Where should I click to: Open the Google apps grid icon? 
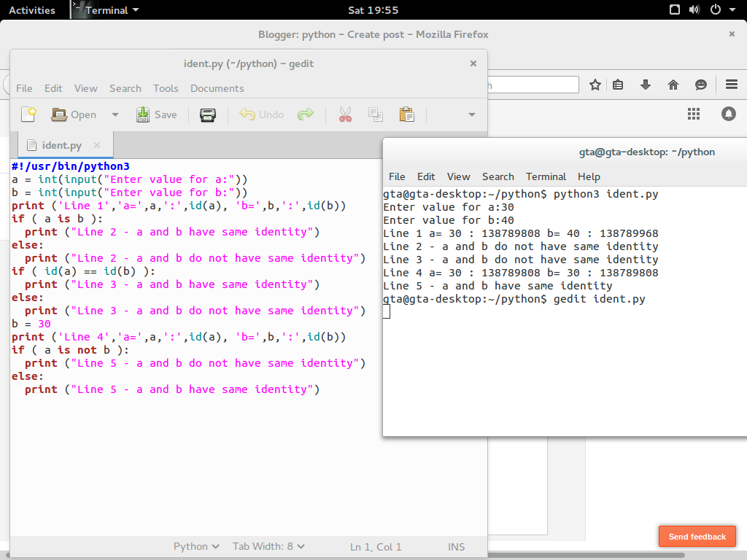point(694,114)
